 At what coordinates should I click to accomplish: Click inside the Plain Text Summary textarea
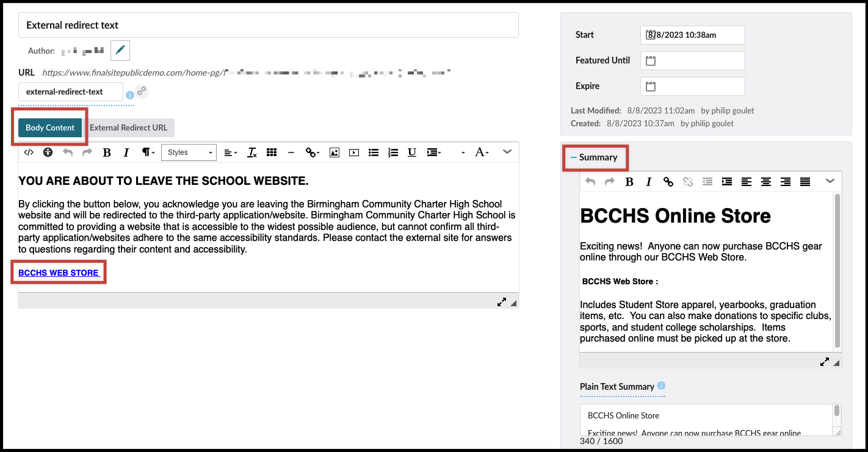(706, 420)
